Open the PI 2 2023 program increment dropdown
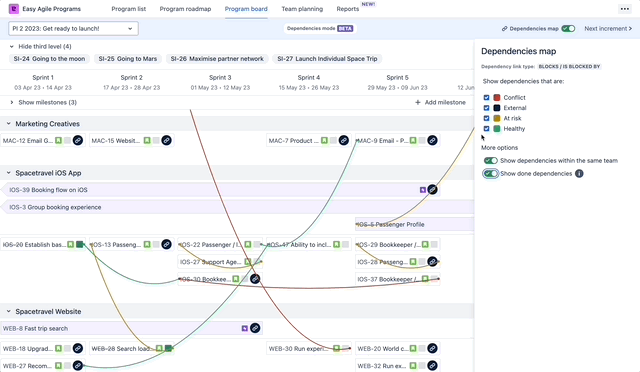 (73, 29)
